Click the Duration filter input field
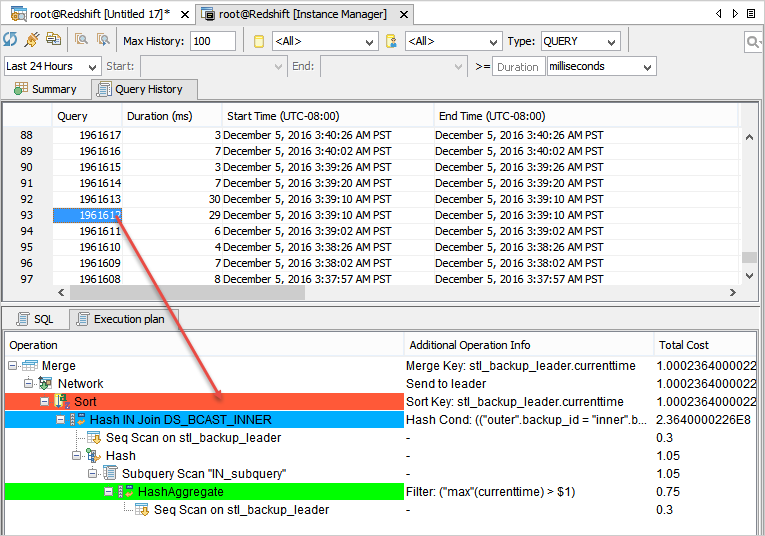This screenshot has width=765, height=536. coord(518,67)
